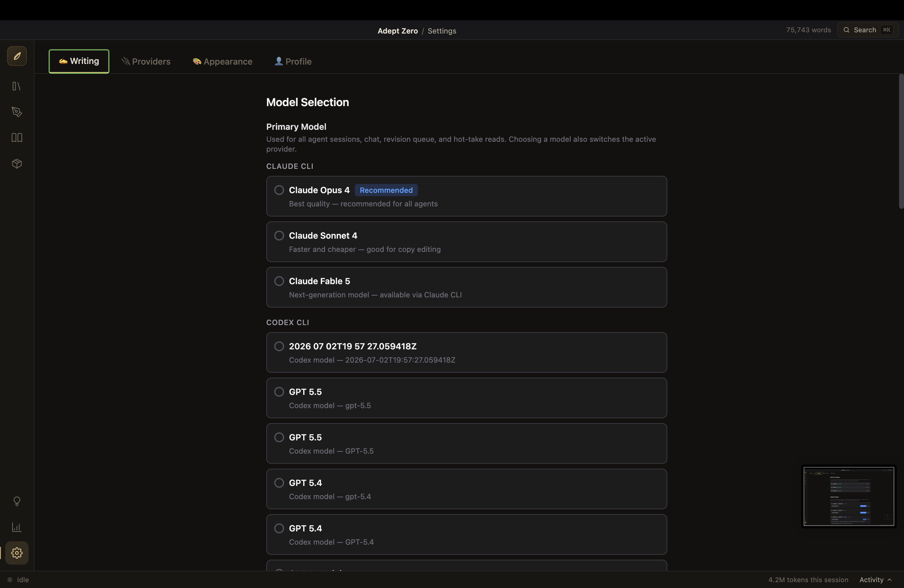904x588 pixels.
Task: Click the Model Selection heading
Action: point(307,102)
